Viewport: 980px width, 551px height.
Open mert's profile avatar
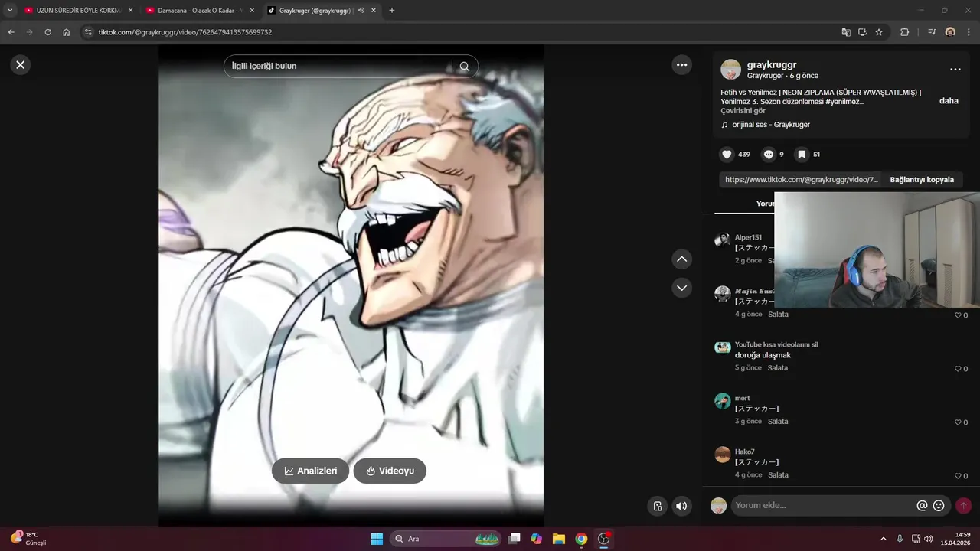click(x=723, y=401)
